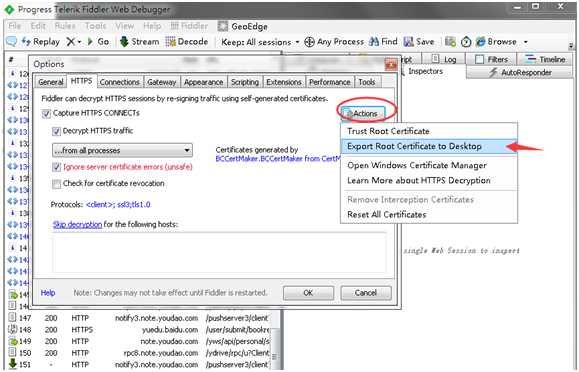
Task: Click the camera screenshot toolbar icon
Action: click(450, 42)
